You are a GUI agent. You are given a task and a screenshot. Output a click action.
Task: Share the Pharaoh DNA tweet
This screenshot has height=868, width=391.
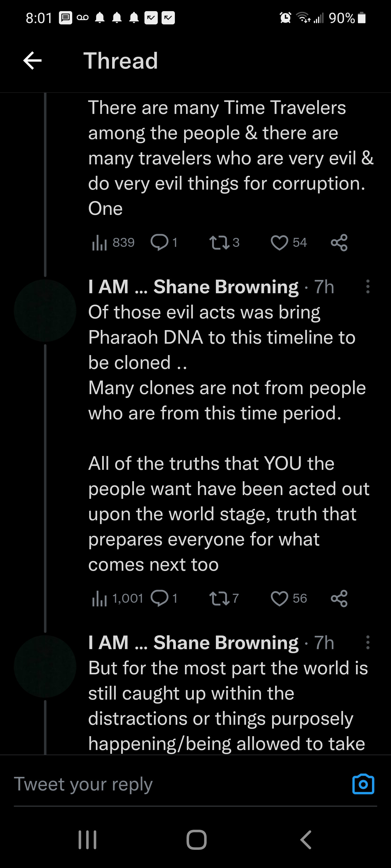pos(339,598)
